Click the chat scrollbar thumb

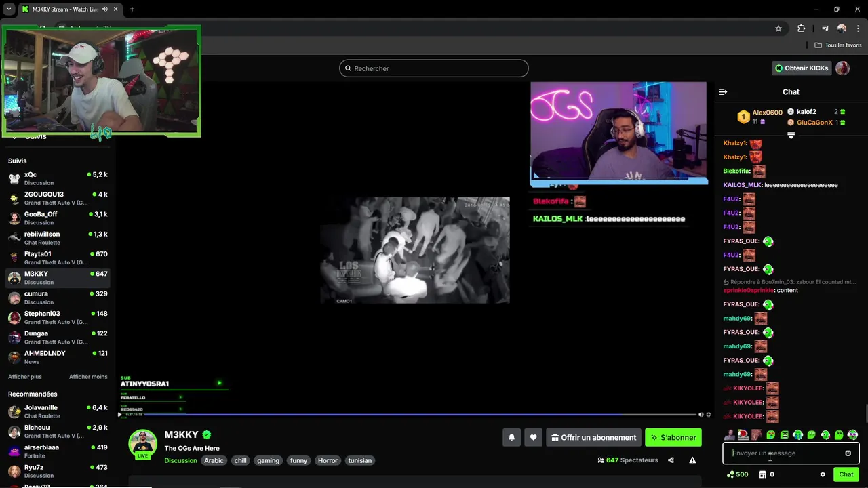coord(866,412)
